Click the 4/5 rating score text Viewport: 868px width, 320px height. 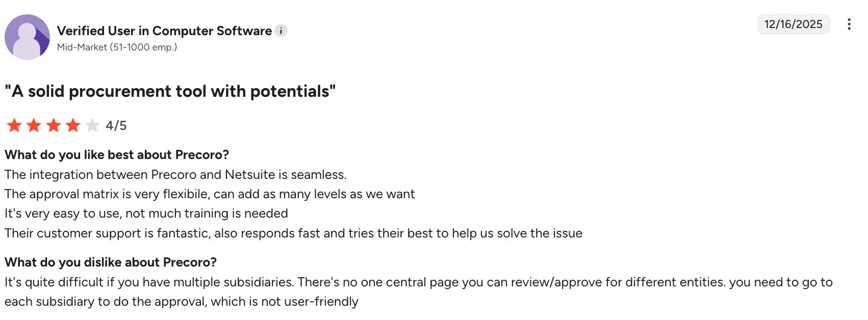coord(116,126)
